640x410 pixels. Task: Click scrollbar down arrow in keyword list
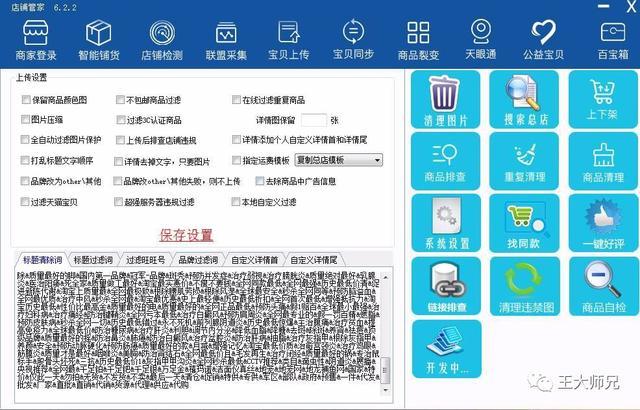(385, 390)
